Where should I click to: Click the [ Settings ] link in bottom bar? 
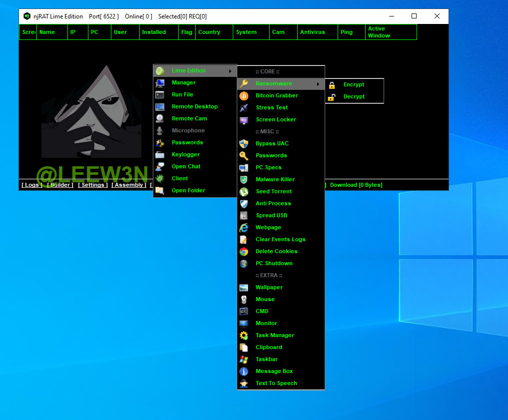pyautogui.click(x=93, y=185)
